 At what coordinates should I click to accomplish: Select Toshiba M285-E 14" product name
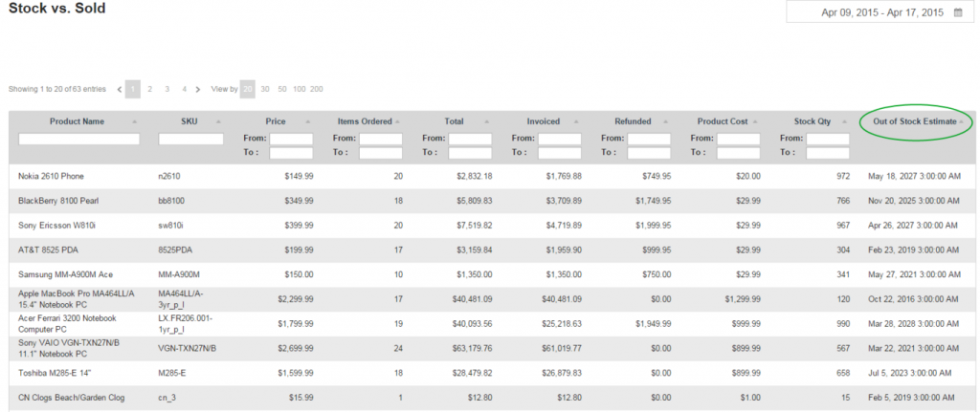tap(54, 373)
